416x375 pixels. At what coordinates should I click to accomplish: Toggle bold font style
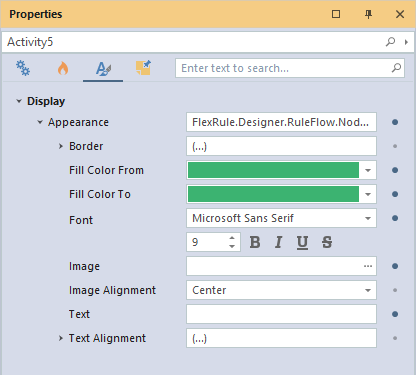(255, 242)
